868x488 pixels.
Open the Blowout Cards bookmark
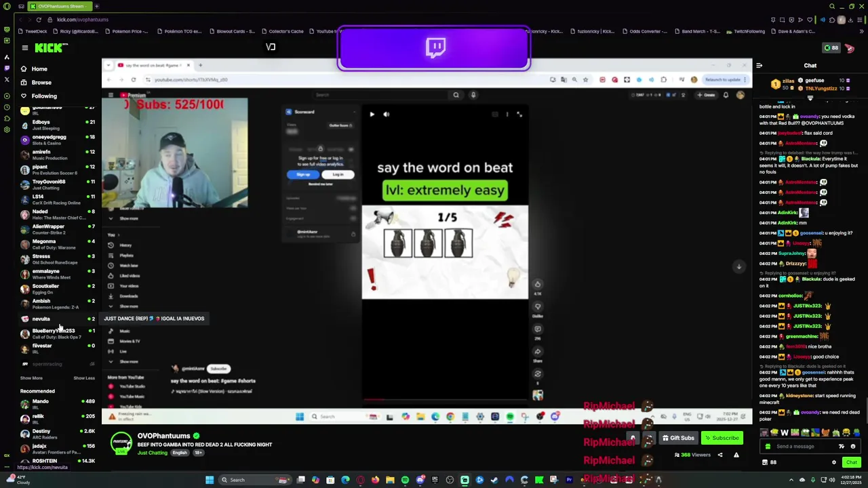point(232,31)
